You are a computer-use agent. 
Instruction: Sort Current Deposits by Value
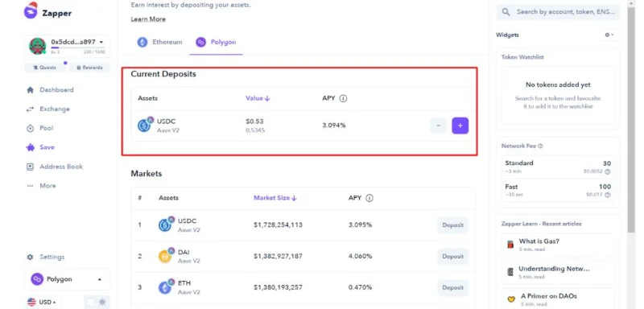click(x=258, y=98)
